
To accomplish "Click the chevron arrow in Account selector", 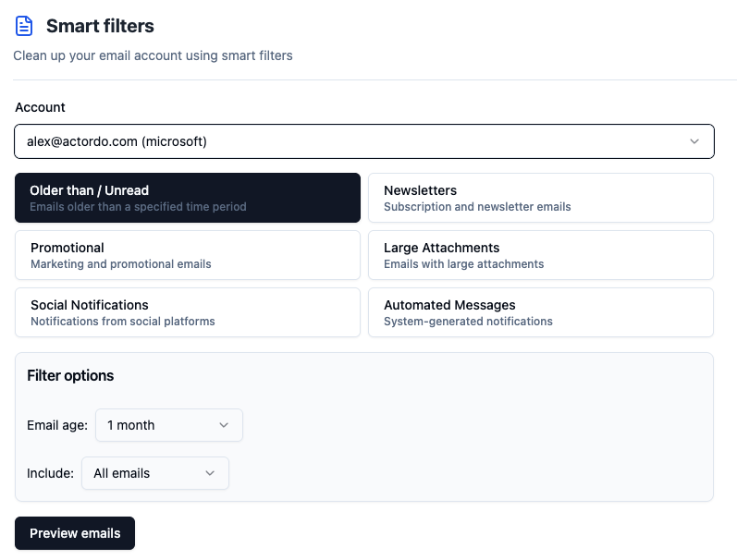I will [694, 141].
